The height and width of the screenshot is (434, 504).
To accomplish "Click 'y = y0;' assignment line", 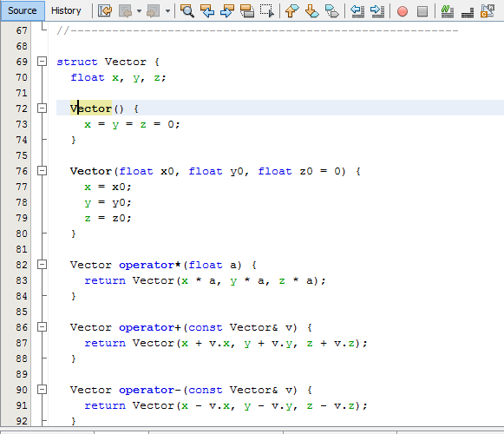I will tap(108, 203).
